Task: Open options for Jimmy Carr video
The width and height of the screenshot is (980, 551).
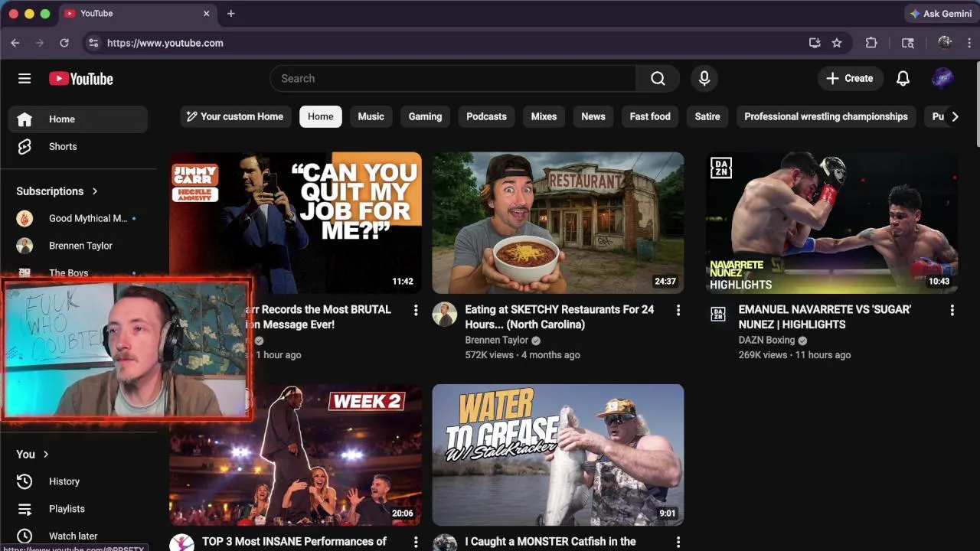Action: coord(416,310)
